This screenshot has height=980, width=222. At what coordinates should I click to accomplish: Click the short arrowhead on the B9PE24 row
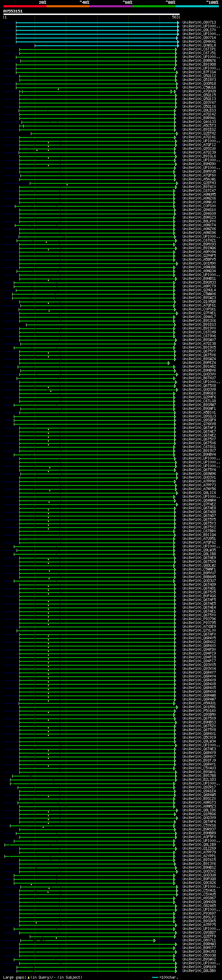169,363
